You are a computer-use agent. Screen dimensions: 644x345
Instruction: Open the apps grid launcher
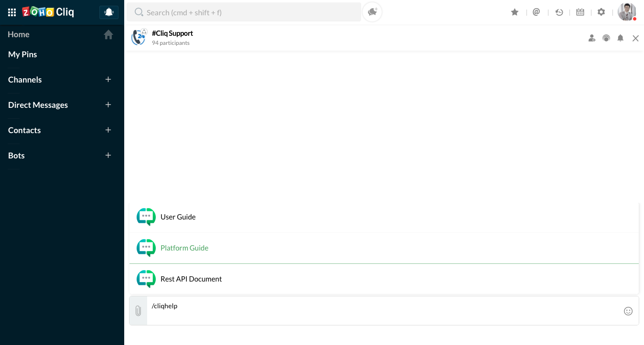pos(12,12)
